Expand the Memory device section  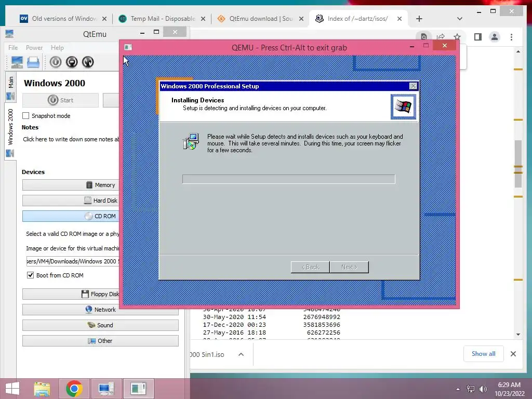tap(71, 185)
